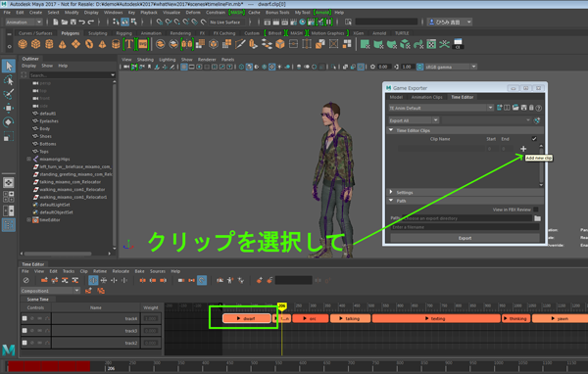Viewport: 588px width, 374px height.
Task: Expand timeEditor node in Outliner
Action: pos(28,219)
